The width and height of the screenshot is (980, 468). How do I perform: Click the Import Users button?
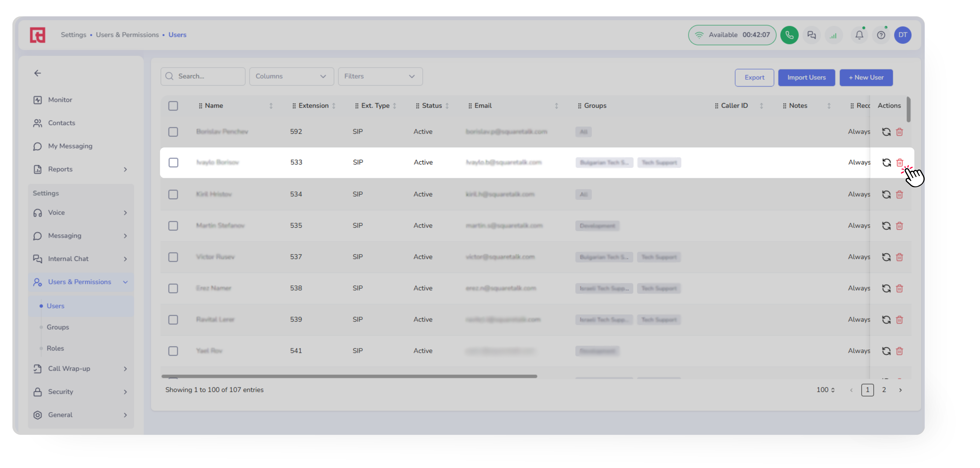coord(806,78)
